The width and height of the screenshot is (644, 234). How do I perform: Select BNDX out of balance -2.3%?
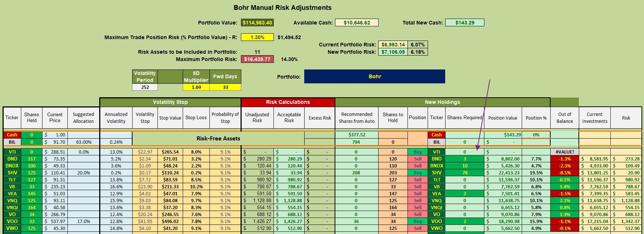(x=565, y=166)
